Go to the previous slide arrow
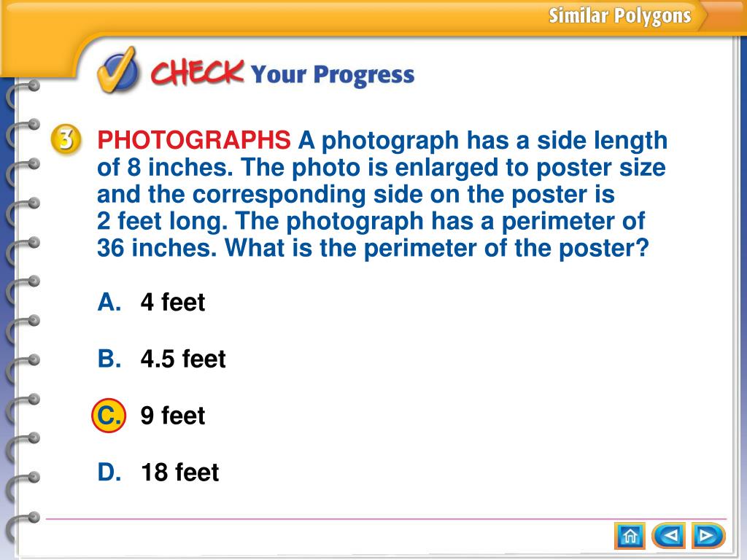Image resolution: width=747 pixels, height=560 pixels. coord(670,536)
